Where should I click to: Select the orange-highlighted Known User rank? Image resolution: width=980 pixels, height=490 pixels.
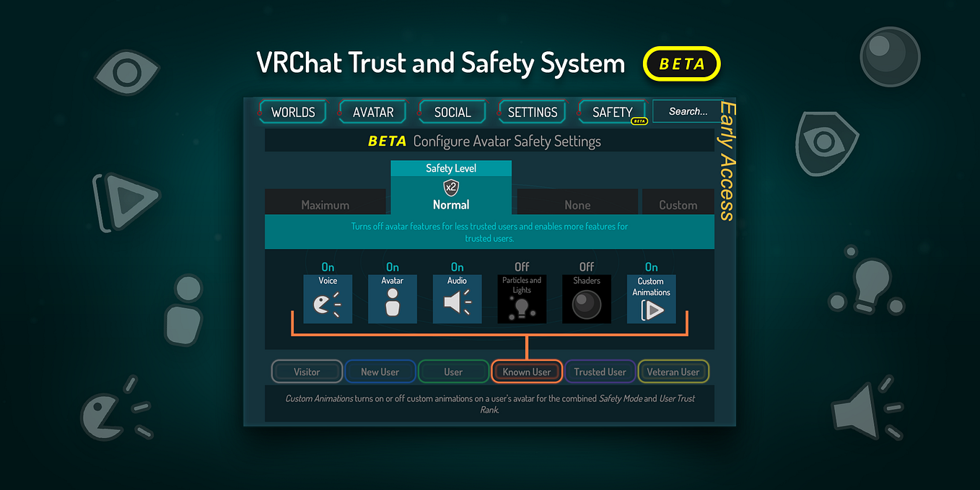coord(526,371)
